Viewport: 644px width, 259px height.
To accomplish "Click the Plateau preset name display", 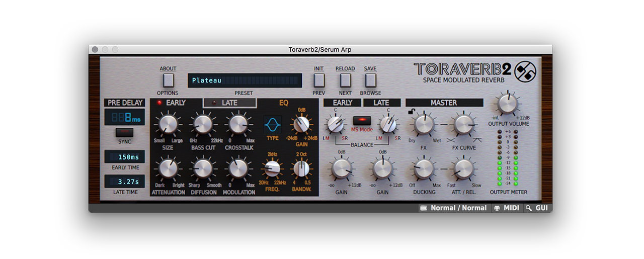I will pos(245,80).
